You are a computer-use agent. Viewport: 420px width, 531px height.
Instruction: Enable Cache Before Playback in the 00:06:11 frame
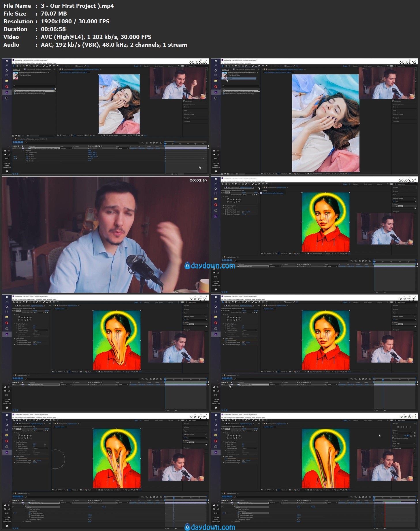coord(393,439)
